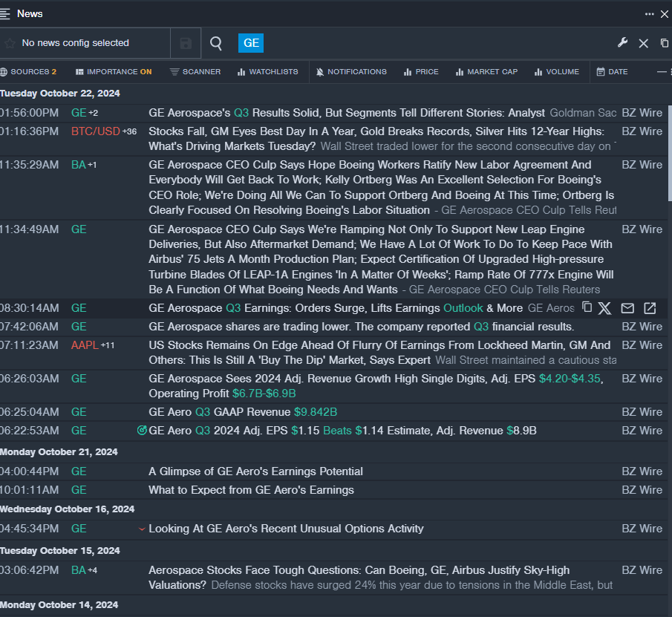Toggle the Notifications bell filter
Viewport: 672px width, 617px height.
pos(351,72)
